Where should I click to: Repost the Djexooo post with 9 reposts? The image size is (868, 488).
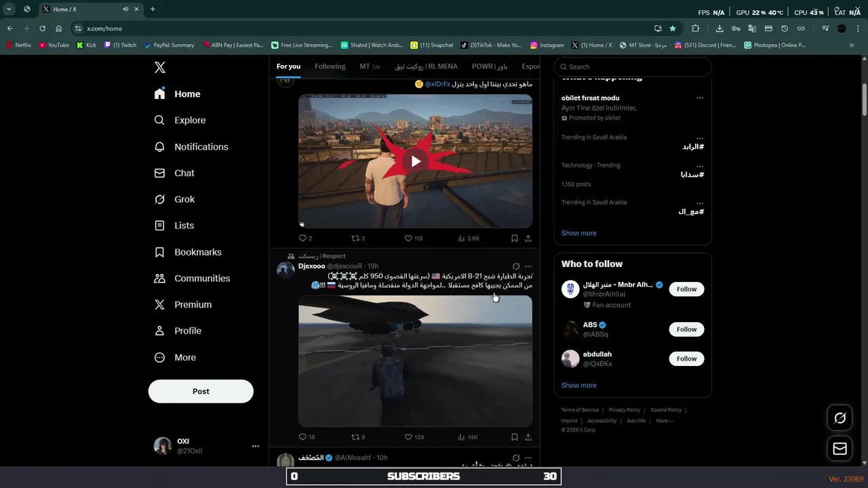click(357, 437)
